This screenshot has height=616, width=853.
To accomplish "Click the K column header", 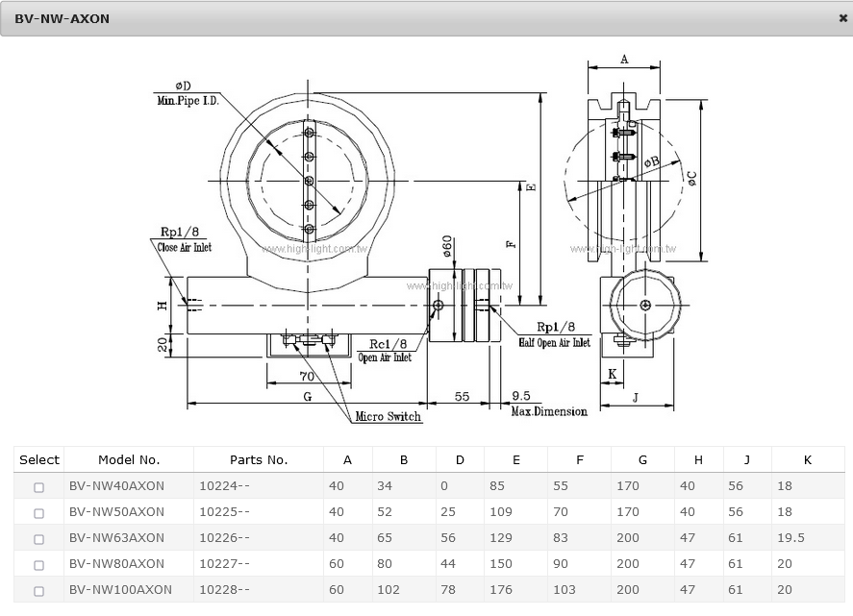I will tap(807, 460).
